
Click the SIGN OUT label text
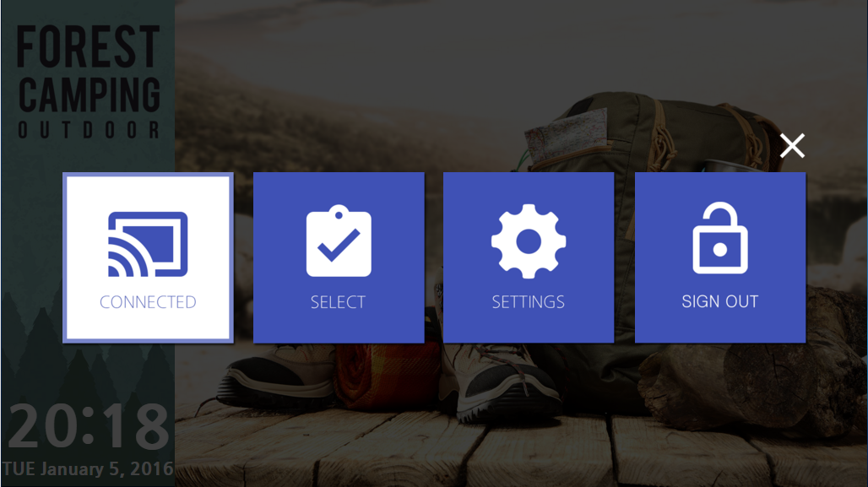[720, 301]
